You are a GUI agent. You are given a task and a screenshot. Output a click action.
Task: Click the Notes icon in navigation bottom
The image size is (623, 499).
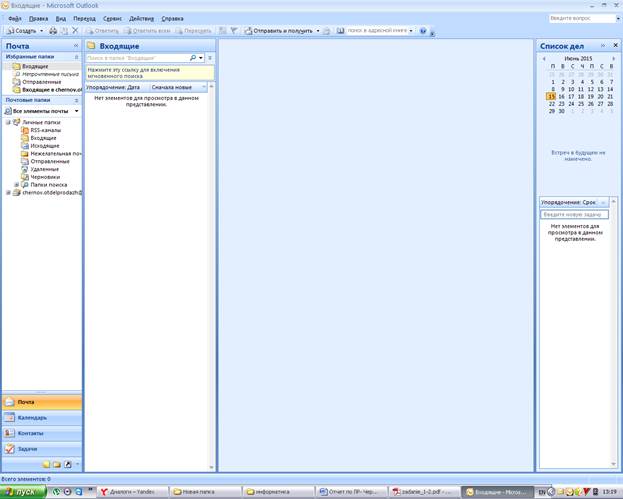46,464
